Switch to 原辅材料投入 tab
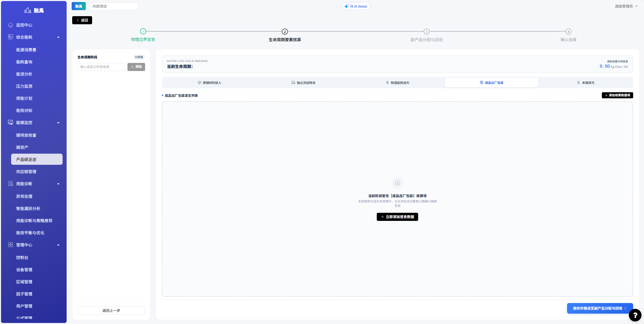 tap(209, 83)
